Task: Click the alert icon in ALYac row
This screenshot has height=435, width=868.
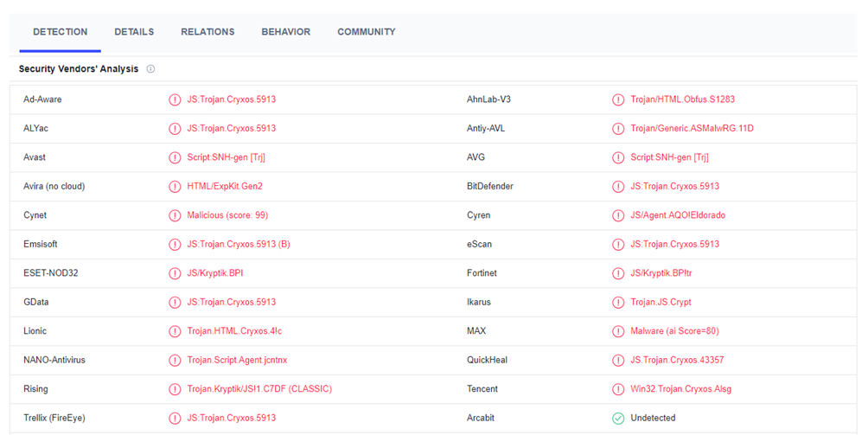Action: point(175,128)
